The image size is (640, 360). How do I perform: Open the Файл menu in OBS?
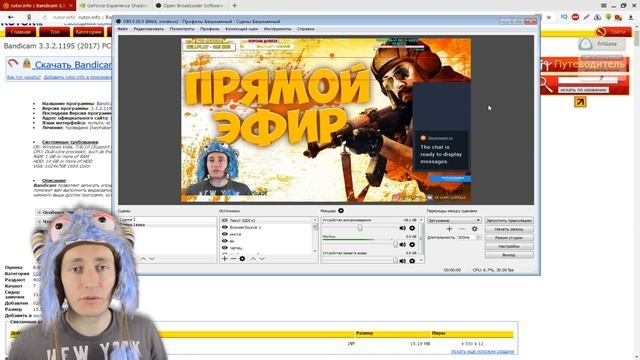122,29
